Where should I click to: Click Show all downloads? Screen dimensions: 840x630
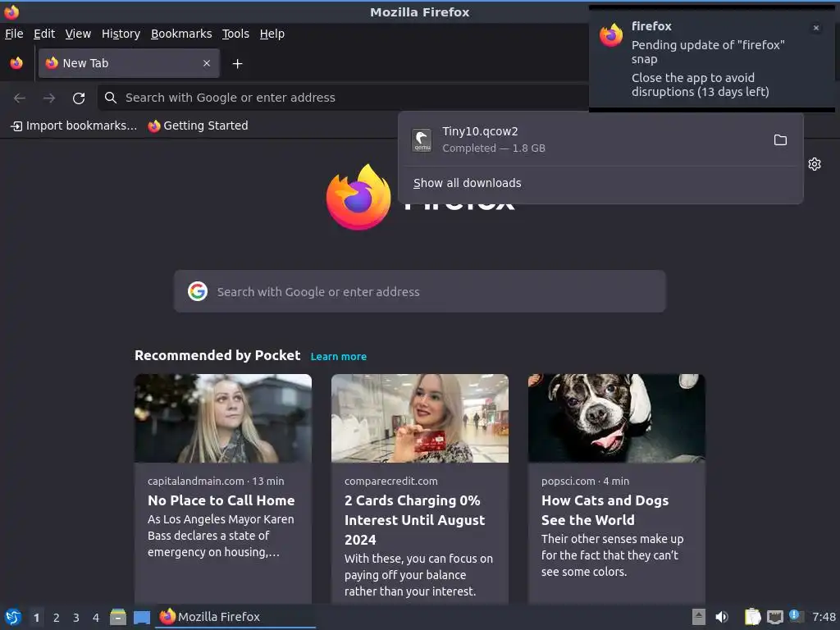click(x=467, y=183)
